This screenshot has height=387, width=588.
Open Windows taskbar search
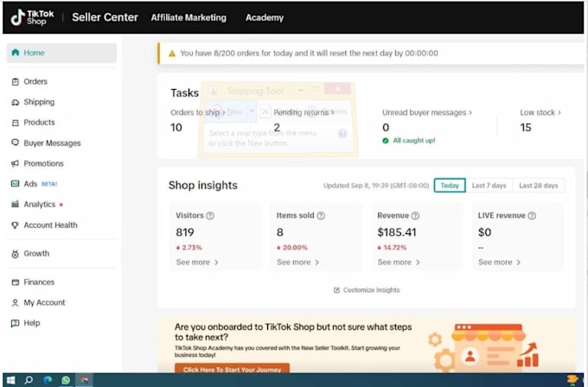point(29,380)
